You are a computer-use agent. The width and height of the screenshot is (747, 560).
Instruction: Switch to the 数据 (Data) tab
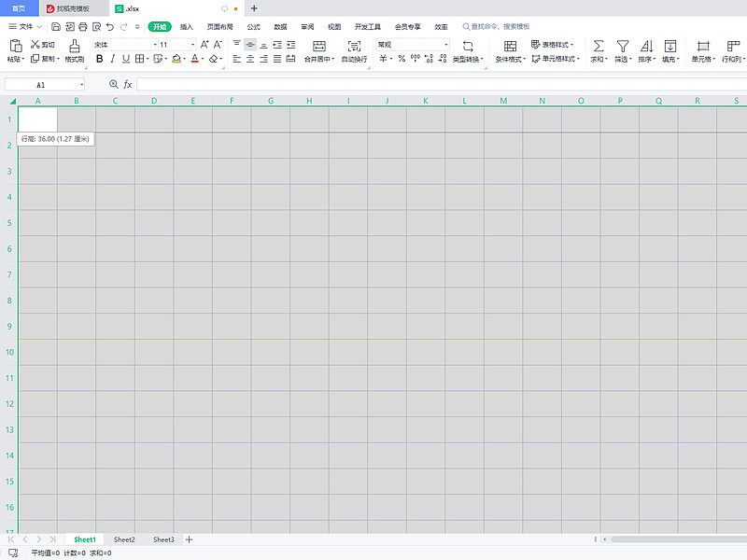(x=281, y=27)
